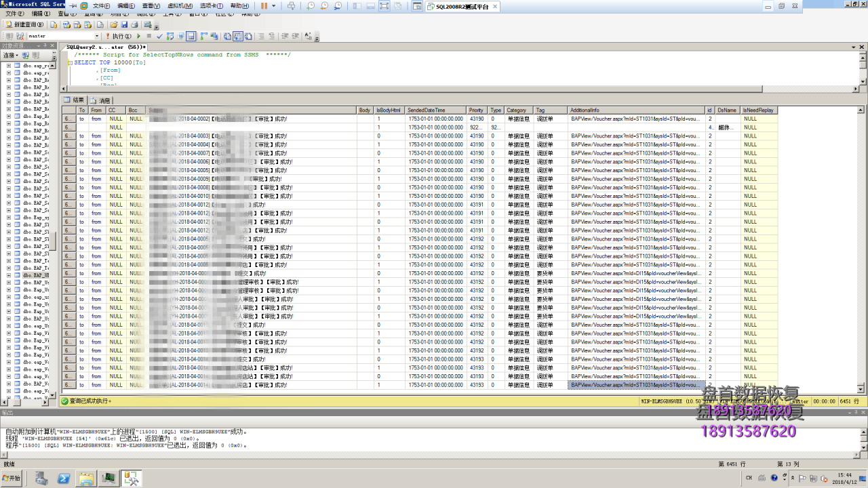Click the Open File folder icon

coord(114,24)
